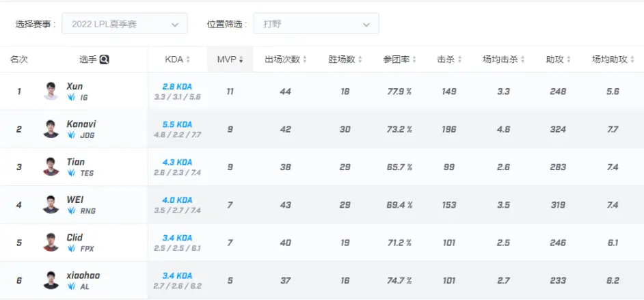The image size is (644, 300).
Task: Click the 4.3 KDA value
Action: (178, 162)
